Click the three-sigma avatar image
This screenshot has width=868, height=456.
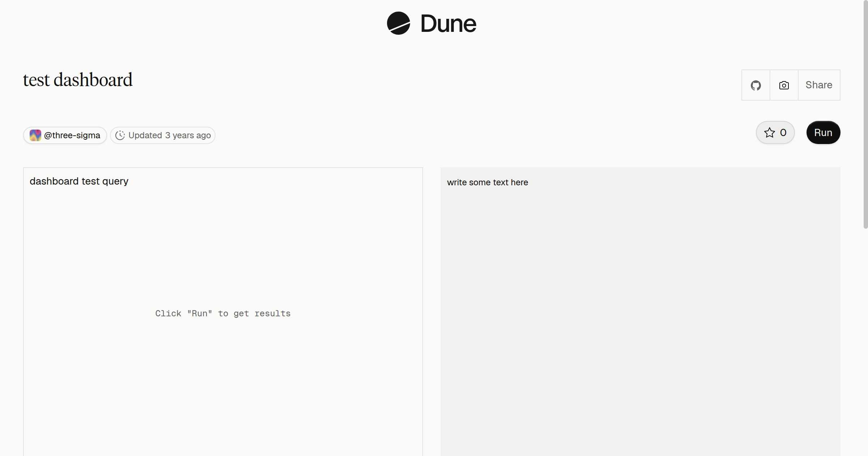35,135
